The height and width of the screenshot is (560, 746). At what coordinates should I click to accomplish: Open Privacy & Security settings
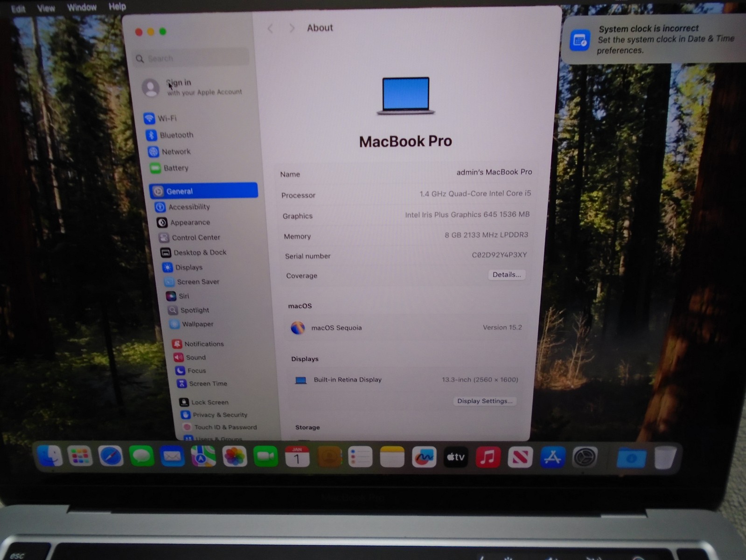coord(214,415)
